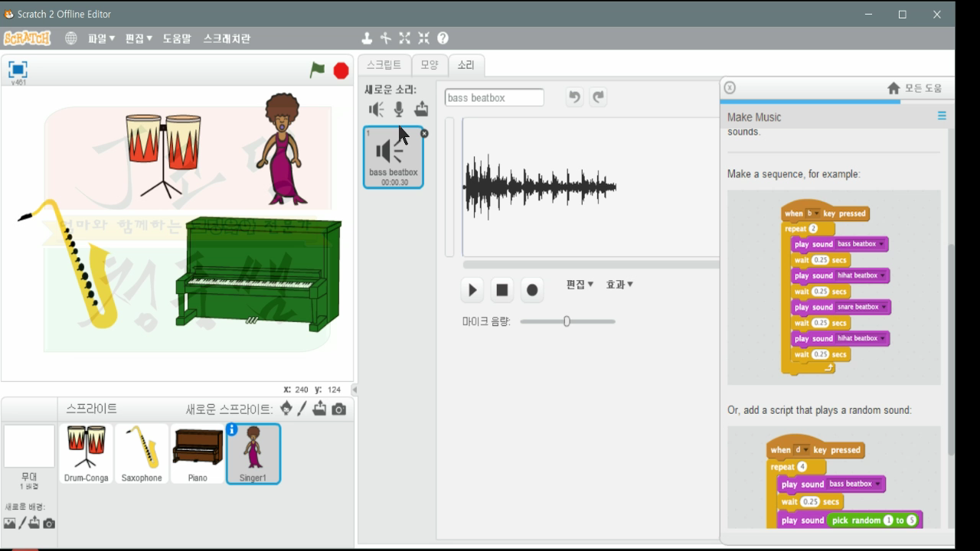Open the 도움말 menu
980x551 pixels.
177,38
